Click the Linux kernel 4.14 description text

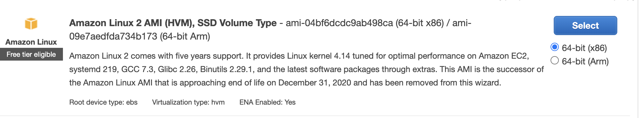point(319,56)
